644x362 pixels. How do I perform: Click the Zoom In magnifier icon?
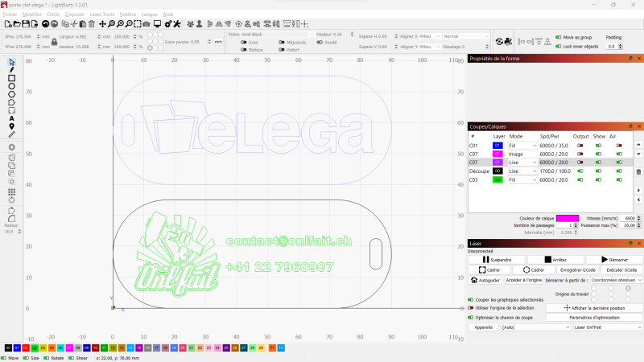click(120, 24)
